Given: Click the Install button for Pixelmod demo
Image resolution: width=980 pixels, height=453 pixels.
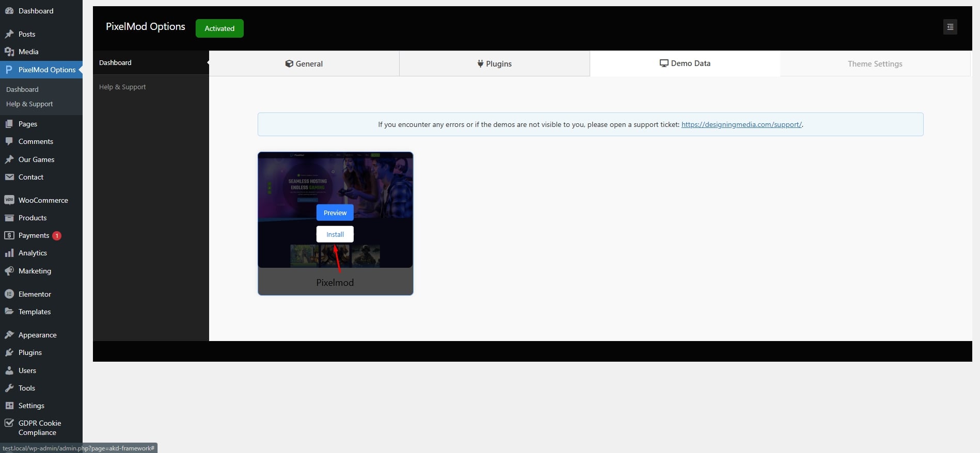Looking at the screenshot, I should pos(335,234).
